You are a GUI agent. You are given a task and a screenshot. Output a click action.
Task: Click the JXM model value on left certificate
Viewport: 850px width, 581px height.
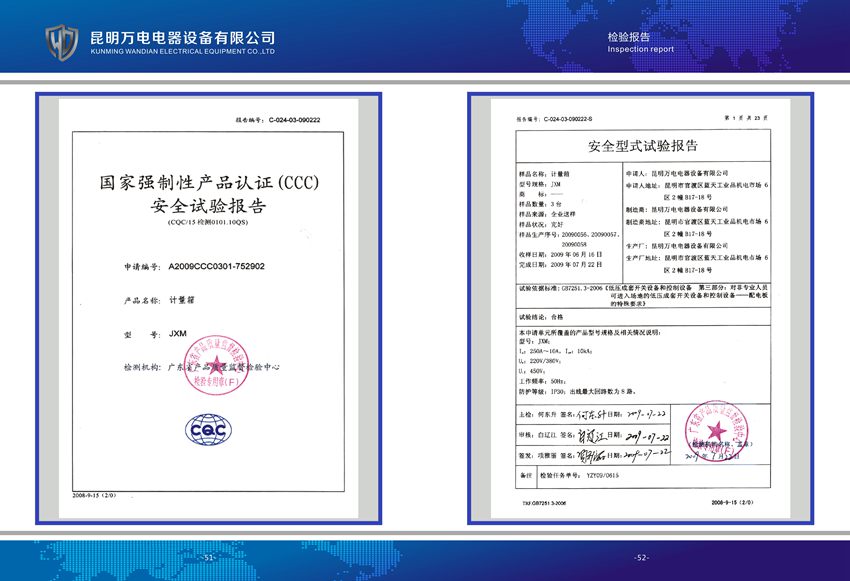click(x=178, y=334)
